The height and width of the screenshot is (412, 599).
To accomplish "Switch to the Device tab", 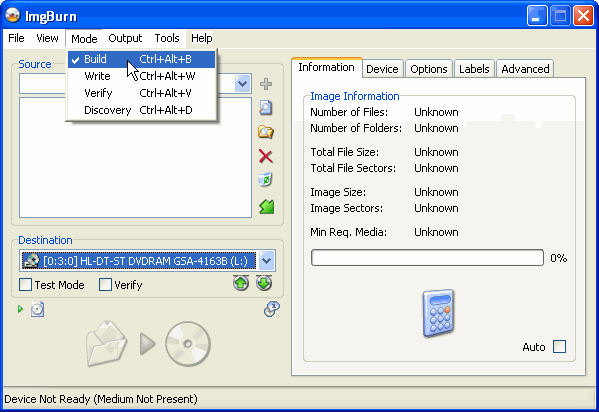I will (x=382, y=69).
